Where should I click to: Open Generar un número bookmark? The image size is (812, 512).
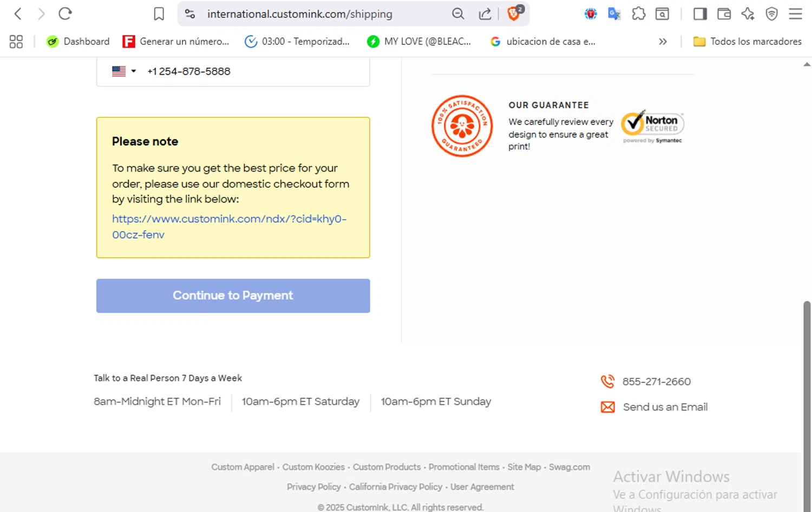point(176,42)
